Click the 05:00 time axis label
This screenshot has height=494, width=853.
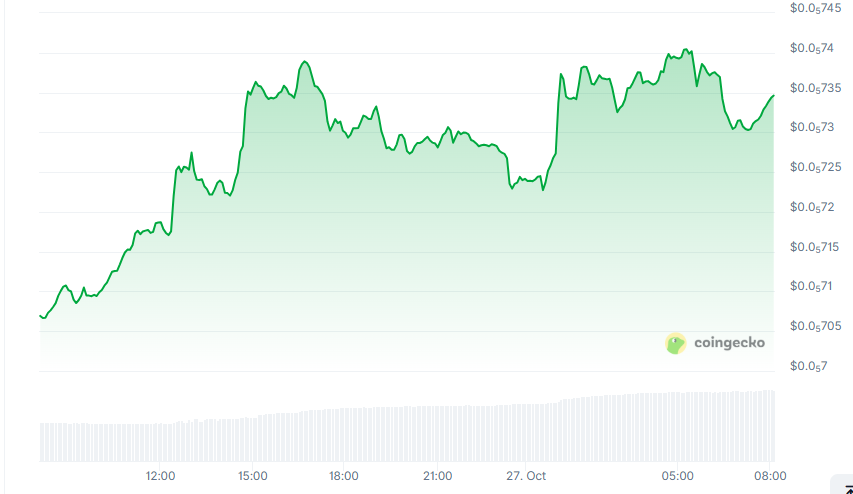(x=677, y=476)
